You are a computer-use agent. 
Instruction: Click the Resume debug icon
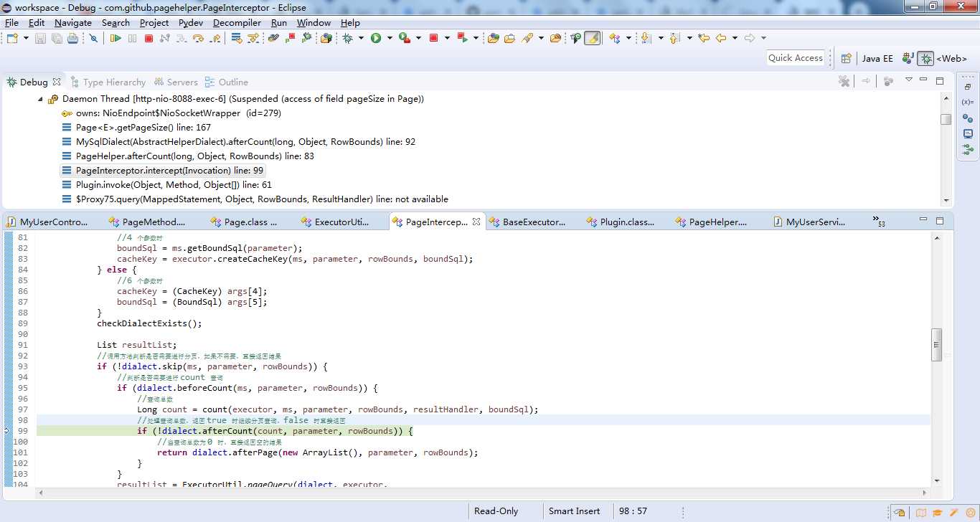(116, 38)
